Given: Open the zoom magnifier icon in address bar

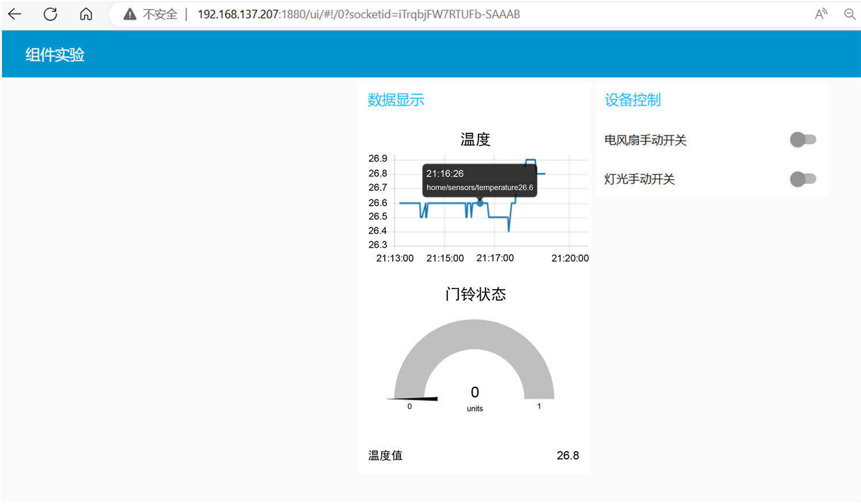Looking at the screenshot, I should tap(849, 14).
